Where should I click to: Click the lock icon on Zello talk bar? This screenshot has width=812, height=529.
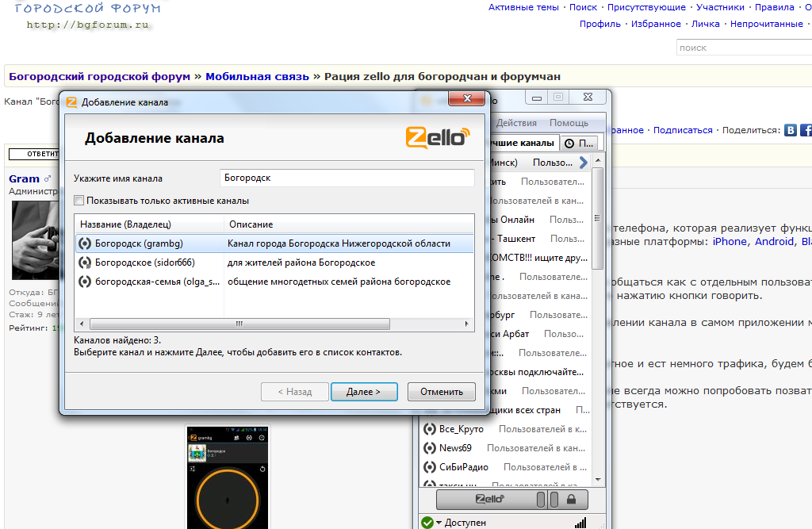tap(570, 500)
